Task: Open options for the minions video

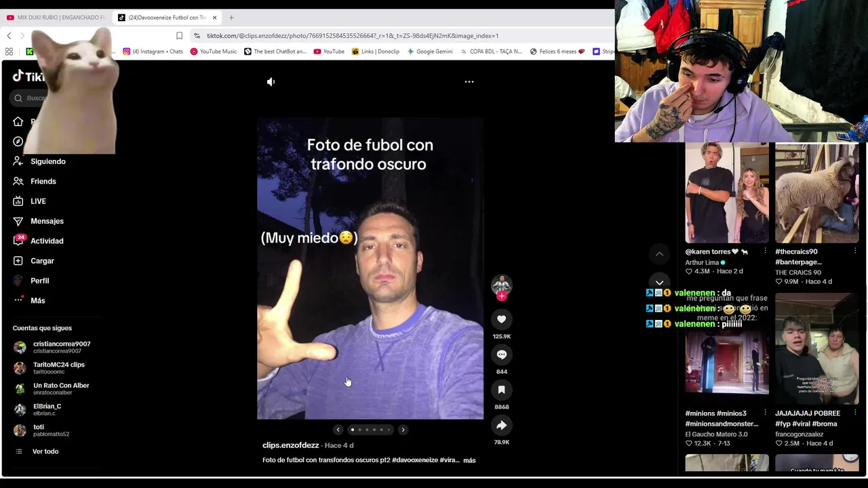Action: [765, 413]
